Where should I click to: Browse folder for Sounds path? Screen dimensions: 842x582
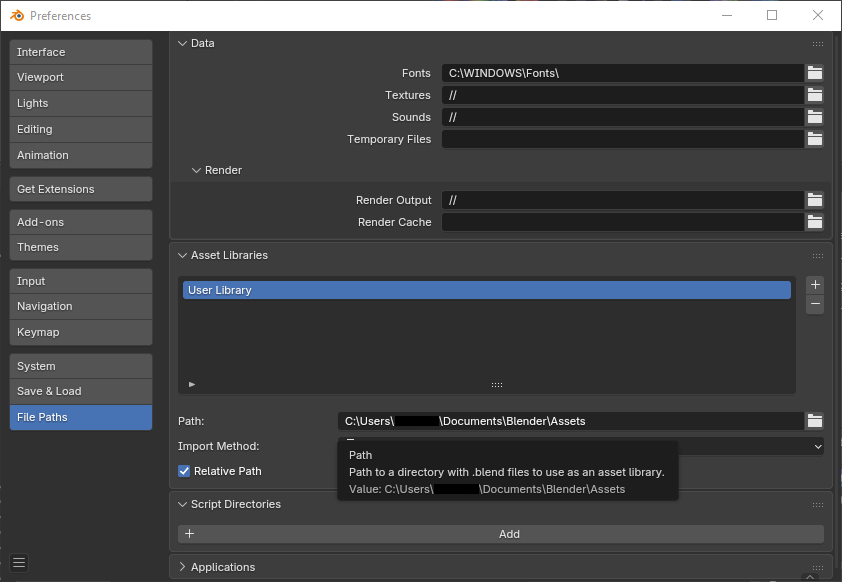815,117
